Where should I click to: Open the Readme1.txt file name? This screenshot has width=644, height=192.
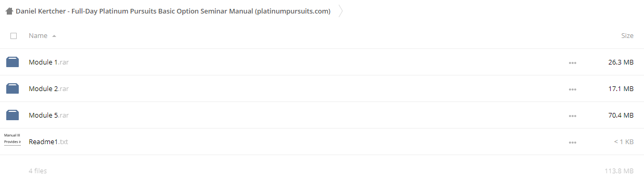(x=48, y=142)
